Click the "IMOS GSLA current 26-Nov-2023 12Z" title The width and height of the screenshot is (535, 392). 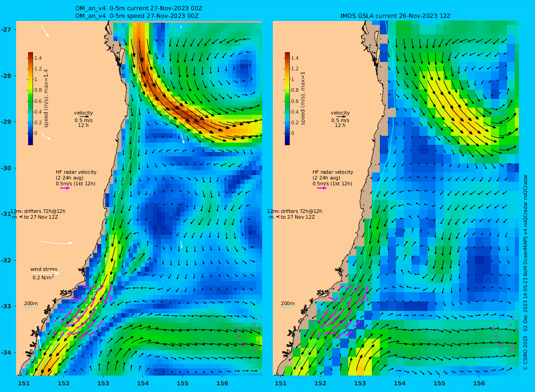pos(395,16)
